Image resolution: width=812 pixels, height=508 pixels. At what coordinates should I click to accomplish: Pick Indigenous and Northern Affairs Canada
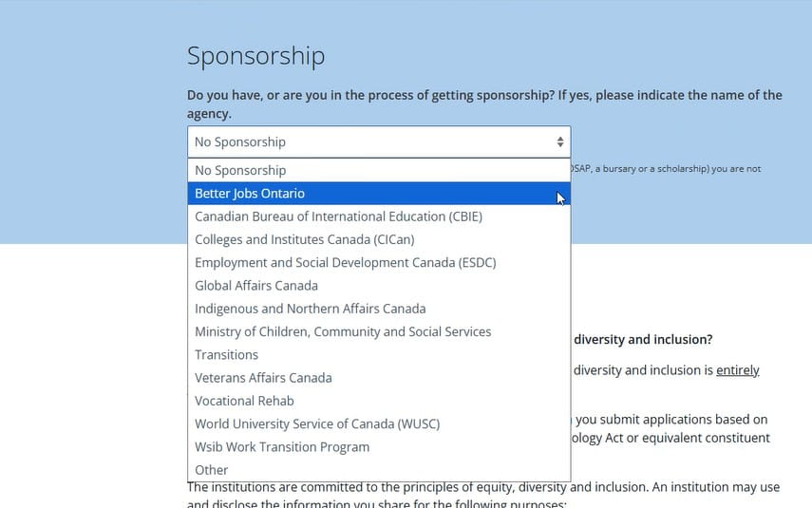310,309
